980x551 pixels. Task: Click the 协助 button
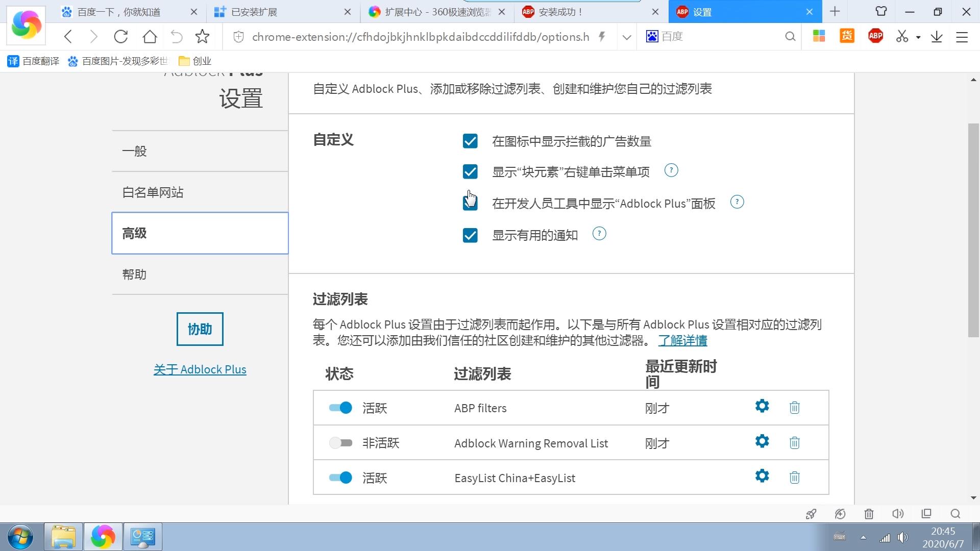pos(200,329)
